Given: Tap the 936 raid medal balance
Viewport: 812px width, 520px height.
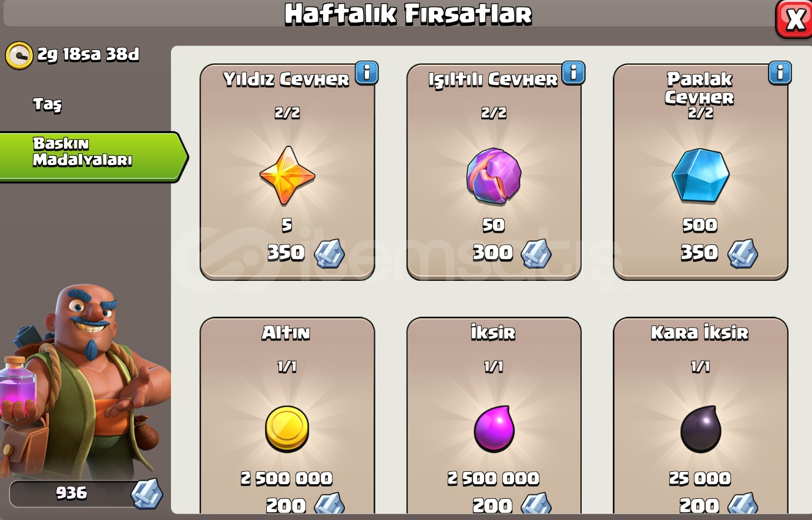Looking at the screenshot, I should [86, 493].
